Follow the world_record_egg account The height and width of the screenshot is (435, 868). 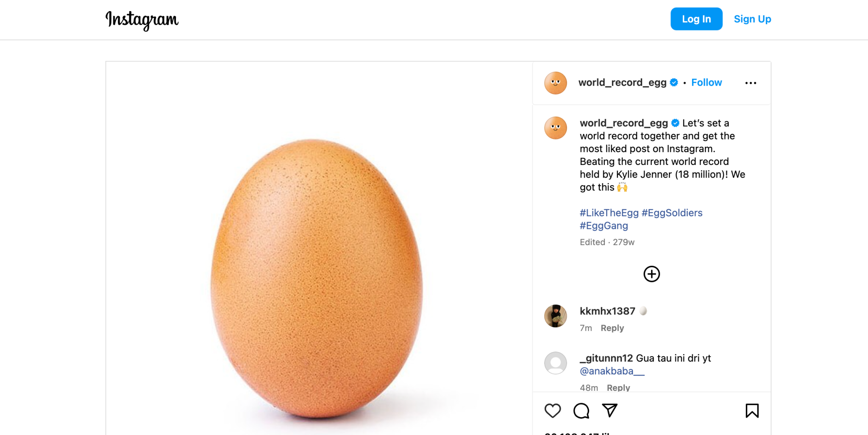[x=706, y=83]
